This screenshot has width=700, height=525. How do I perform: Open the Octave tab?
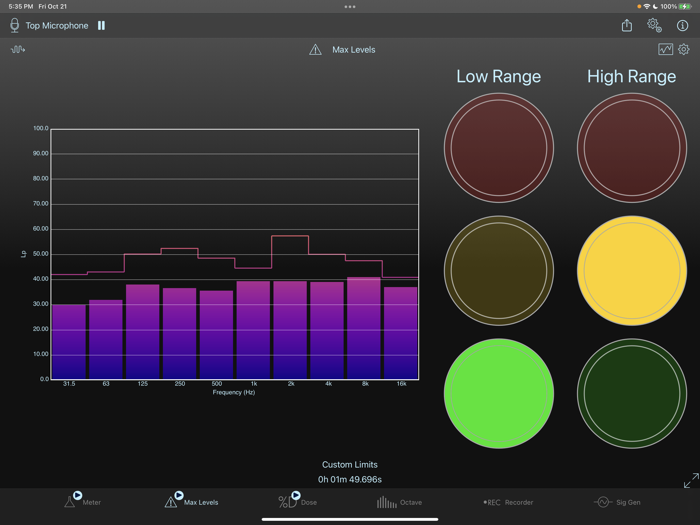pos(399,502)
